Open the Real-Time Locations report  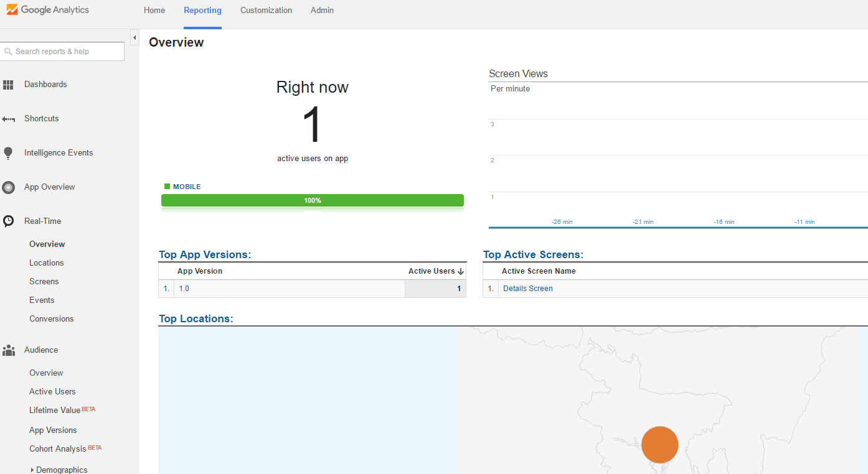(x=47, y=263)
